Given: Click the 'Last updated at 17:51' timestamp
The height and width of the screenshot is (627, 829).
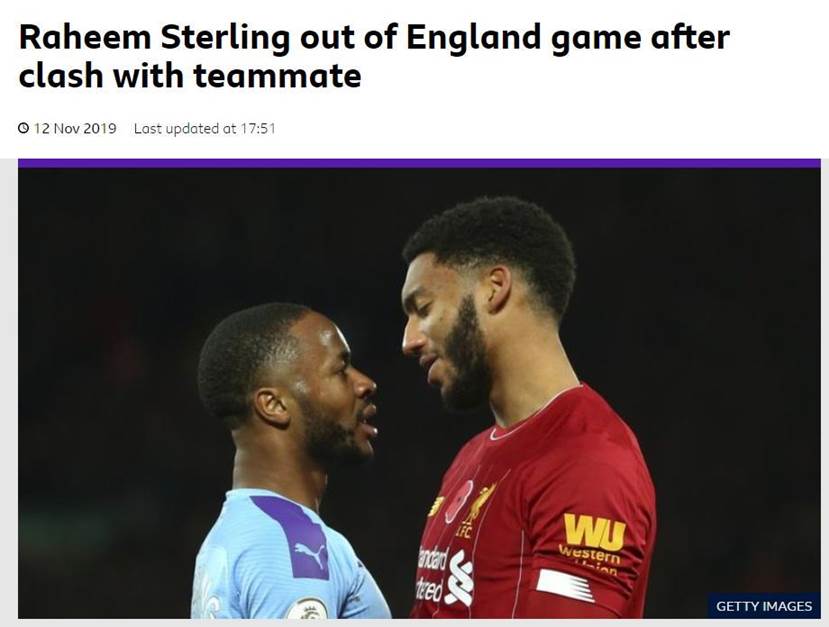Looking at the screenshot, I should (x=204, y=129).
